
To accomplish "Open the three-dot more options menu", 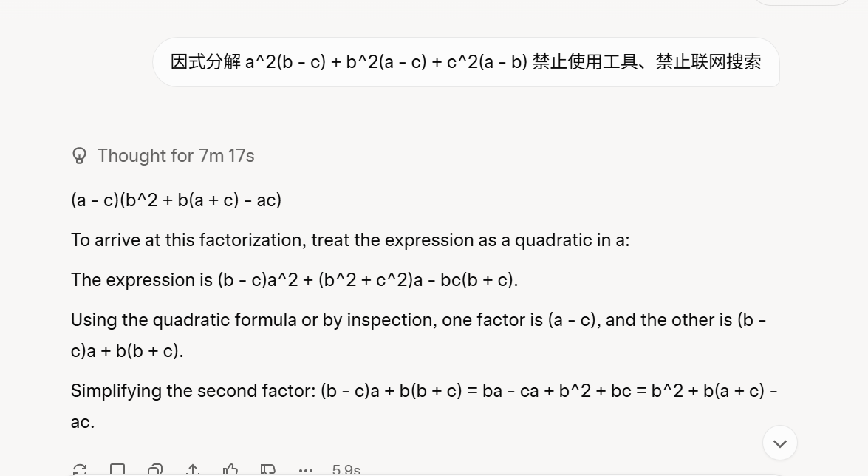I will click(306, 471).
